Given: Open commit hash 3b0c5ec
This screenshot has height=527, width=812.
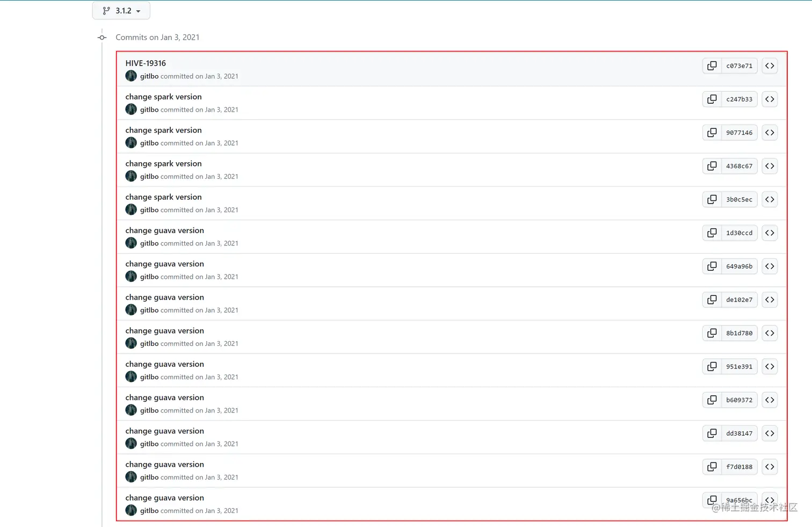Looking at the screenshot, I should pyautogui.click(x=740, y=199).
